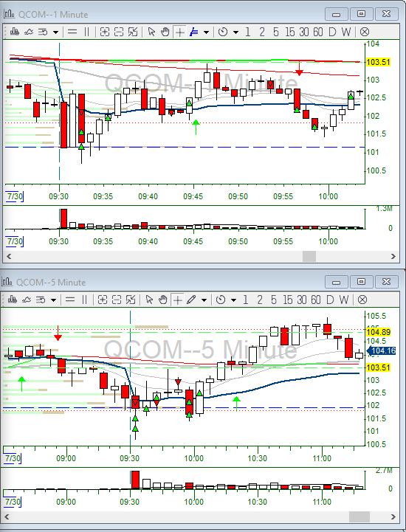Image resolution: width=406 pixels, height=532 pixels.
Task: Select the hand pan tool in the 1 Minute chart
Action: coord(165,32)
